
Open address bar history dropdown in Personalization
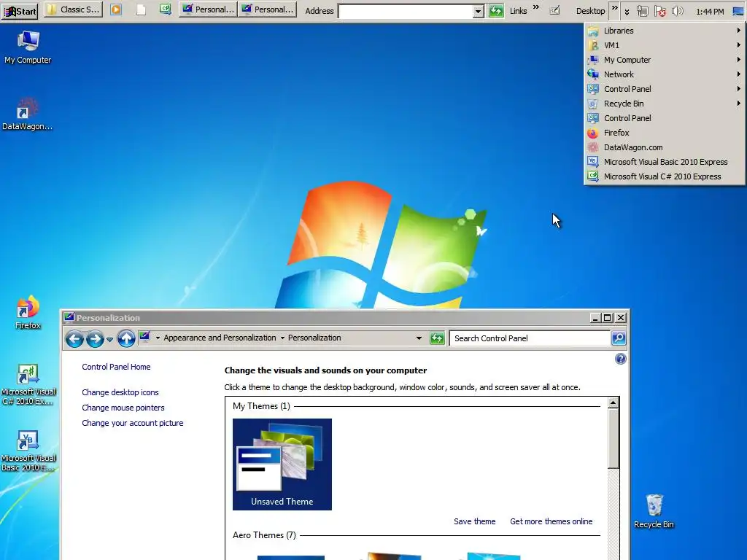click(x=419, y=338)
